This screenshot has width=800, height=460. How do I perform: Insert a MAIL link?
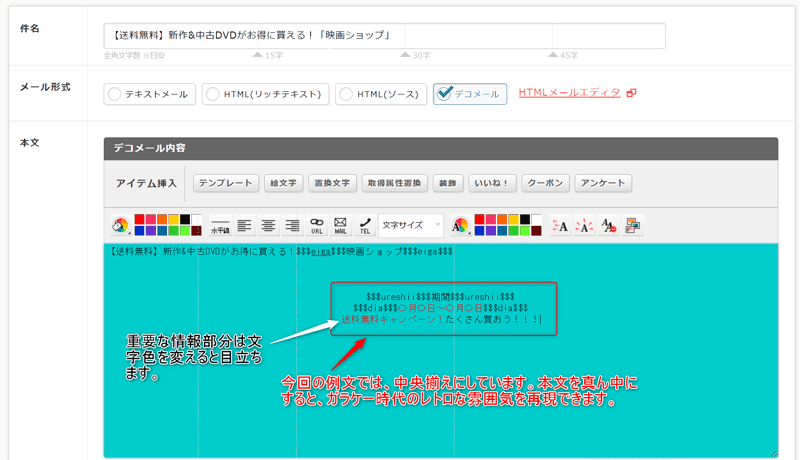click(x=340, y=225)
